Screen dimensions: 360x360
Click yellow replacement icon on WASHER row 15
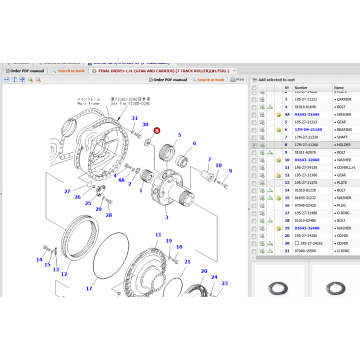[x=278, y=198]
